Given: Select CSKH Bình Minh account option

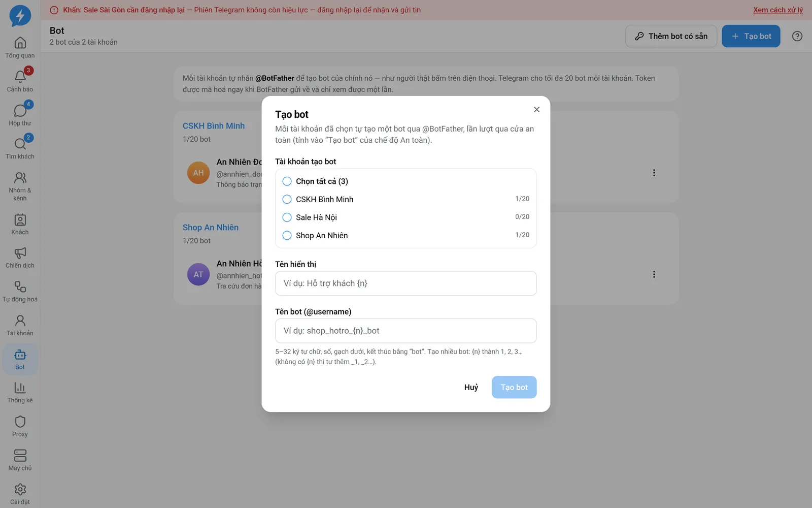Looking at the screenshot, I should (405, 199).
